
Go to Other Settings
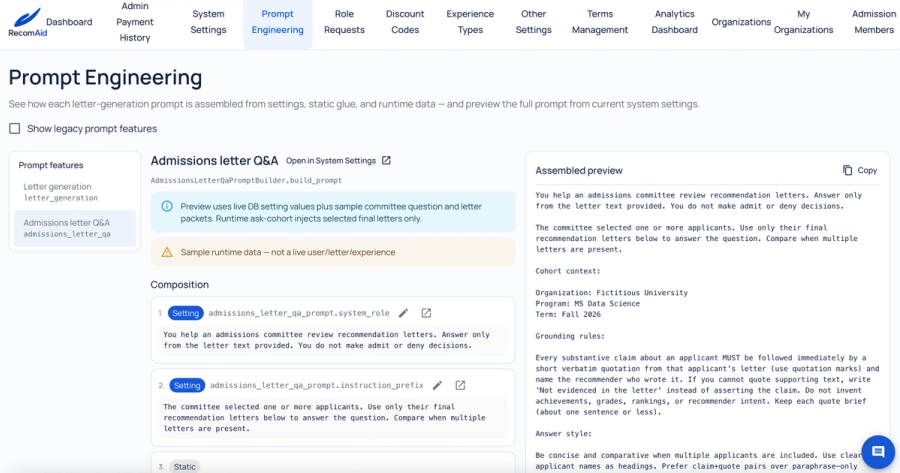click(x=533, y=22)
